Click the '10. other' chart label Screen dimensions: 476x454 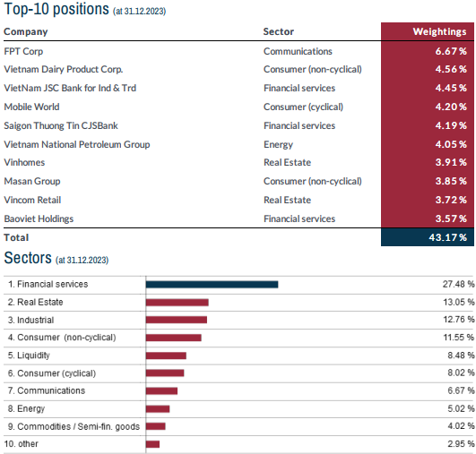pyautogui.click(x=22, y=443)
